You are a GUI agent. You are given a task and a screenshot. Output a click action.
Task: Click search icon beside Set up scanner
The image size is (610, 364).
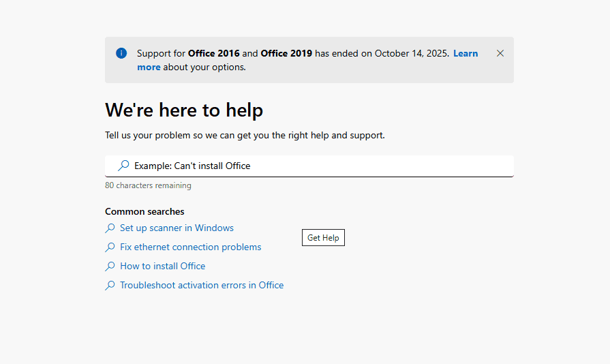tap(110, 228)
